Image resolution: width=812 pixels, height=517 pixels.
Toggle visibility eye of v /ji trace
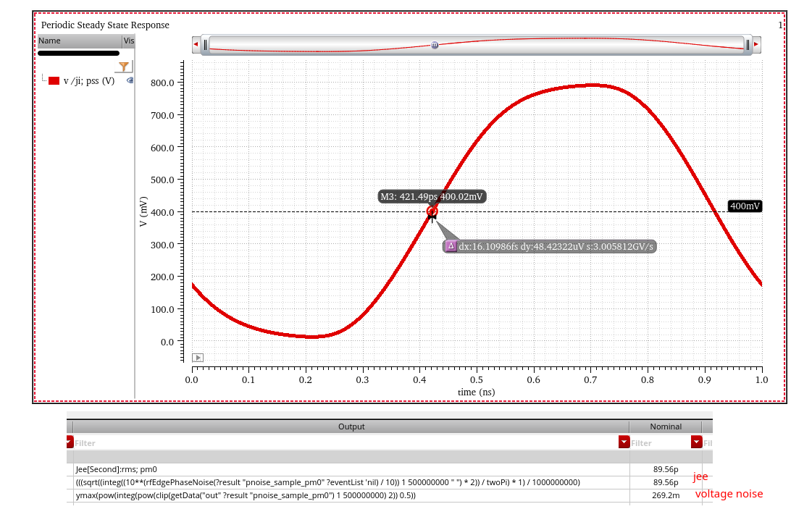(130, 80)
